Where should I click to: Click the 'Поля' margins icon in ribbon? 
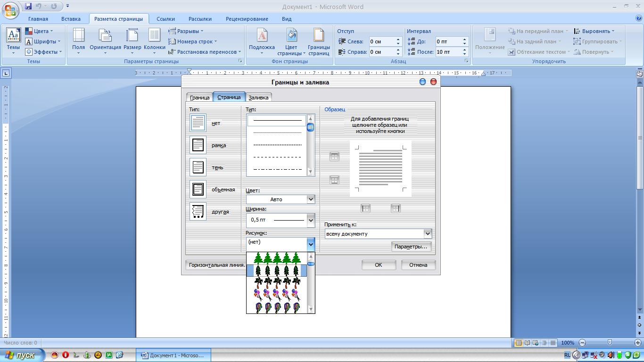[78, 36]
